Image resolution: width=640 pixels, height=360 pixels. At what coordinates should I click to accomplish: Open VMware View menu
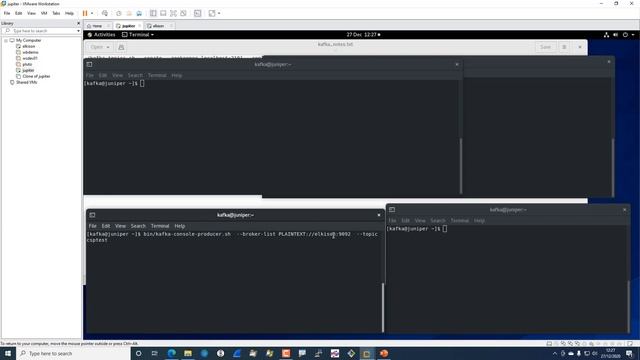[31, 13]
